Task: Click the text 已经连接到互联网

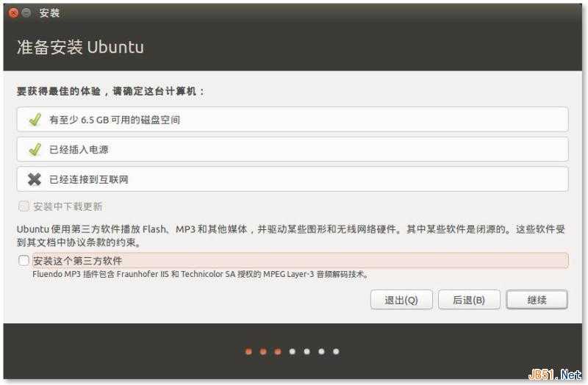Action: 89,179
